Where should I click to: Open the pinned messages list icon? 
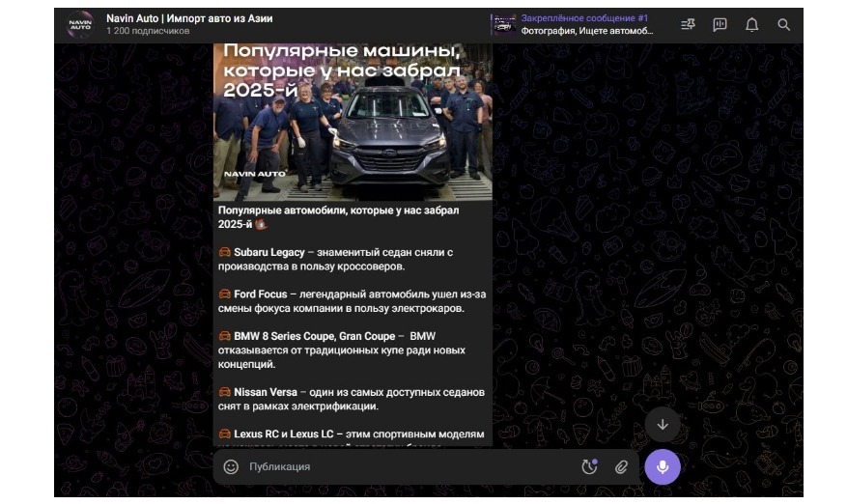click(x=688, y=25)
